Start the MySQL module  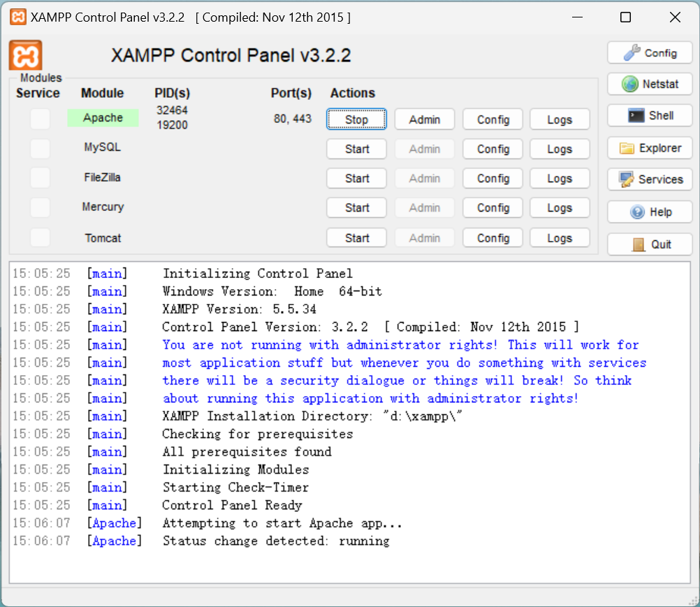point(356,149)
